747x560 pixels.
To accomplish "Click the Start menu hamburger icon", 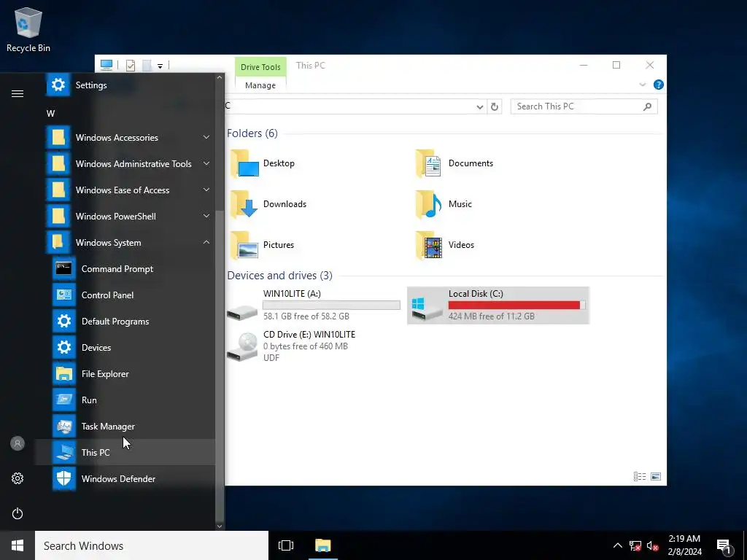I will (18, 93).
